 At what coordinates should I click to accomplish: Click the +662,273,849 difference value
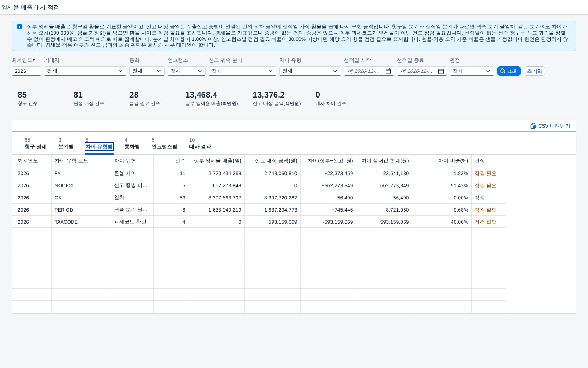[337, 185]
